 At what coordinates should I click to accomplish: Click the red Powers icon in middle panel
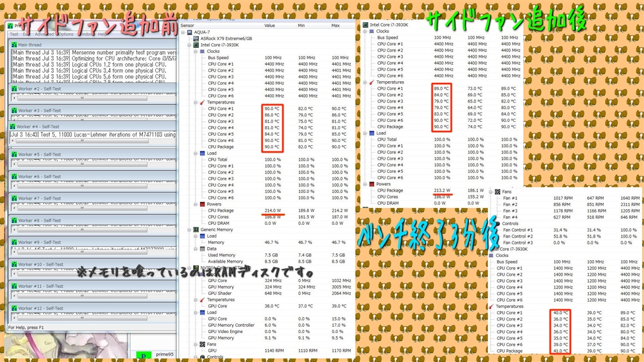coord(202,204)
